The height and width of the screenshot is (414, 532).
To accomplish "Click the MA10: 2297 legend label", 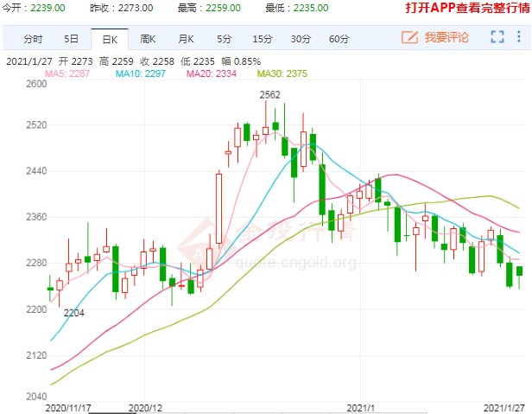I will [x=141, y=73].
